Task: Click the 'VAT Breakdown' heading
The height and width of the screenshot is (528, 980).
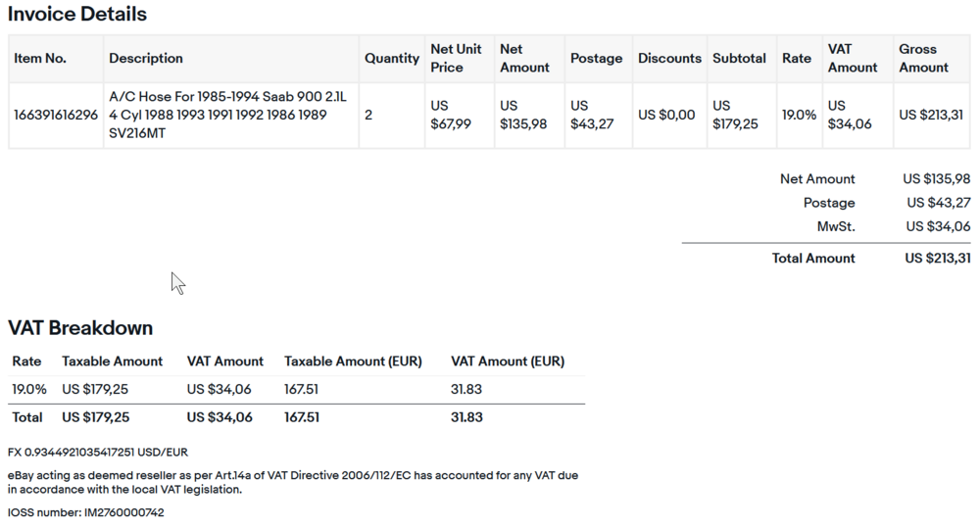Action: point(80,328)
